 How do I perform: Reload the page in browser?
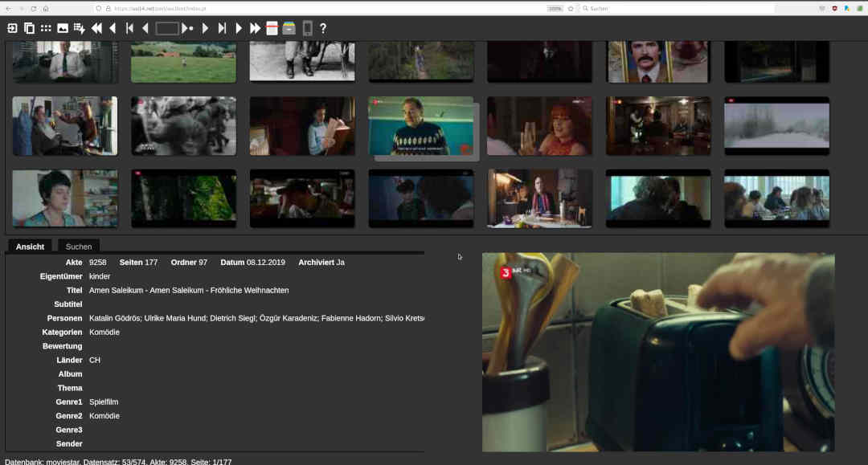click(33, 9)
